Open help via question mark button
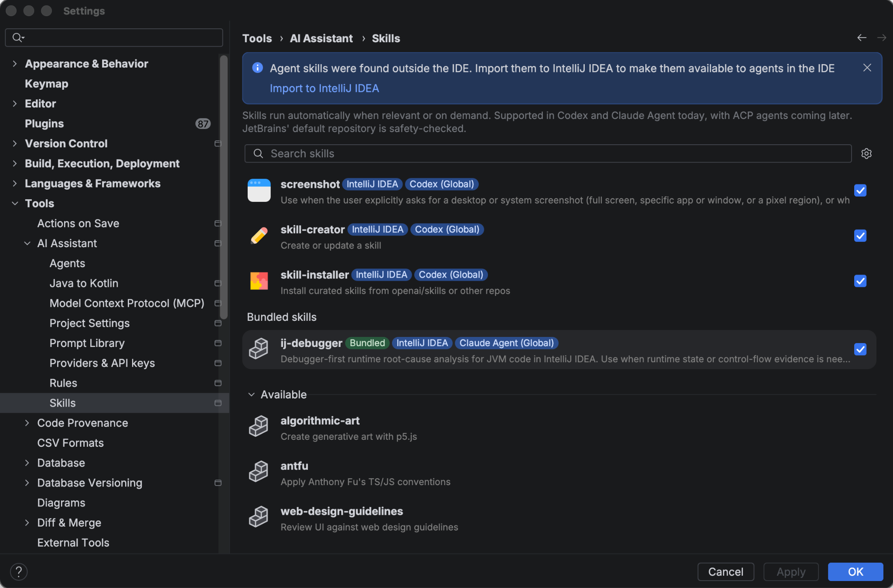The height and width of the screenshot is (588, 893). (x=19, y=572)
